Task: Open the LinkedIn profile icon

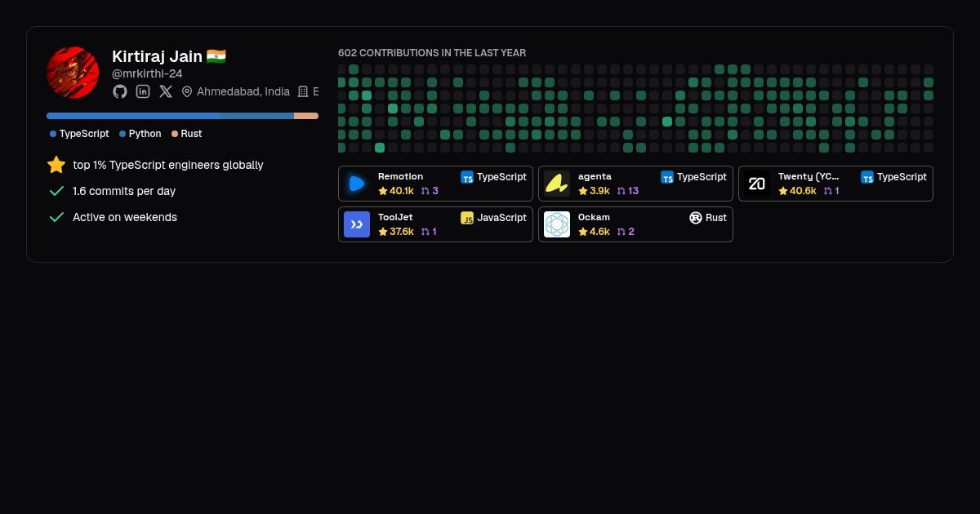Action: (x=143, y=91)
